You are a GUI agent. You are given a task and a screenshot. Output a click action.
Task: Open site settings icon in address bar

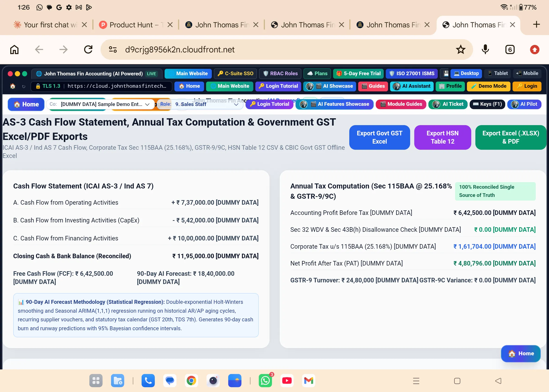(x=113, y=50)
